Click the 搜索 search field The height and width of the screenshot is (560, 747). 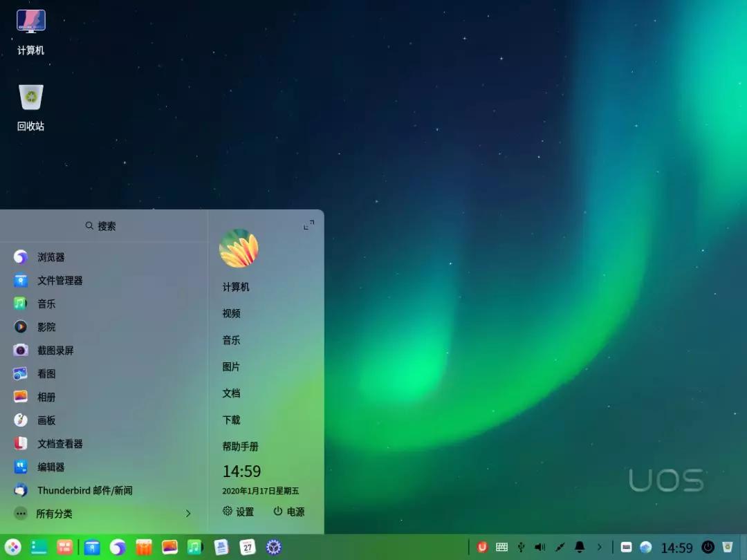(x=104, y=225)
